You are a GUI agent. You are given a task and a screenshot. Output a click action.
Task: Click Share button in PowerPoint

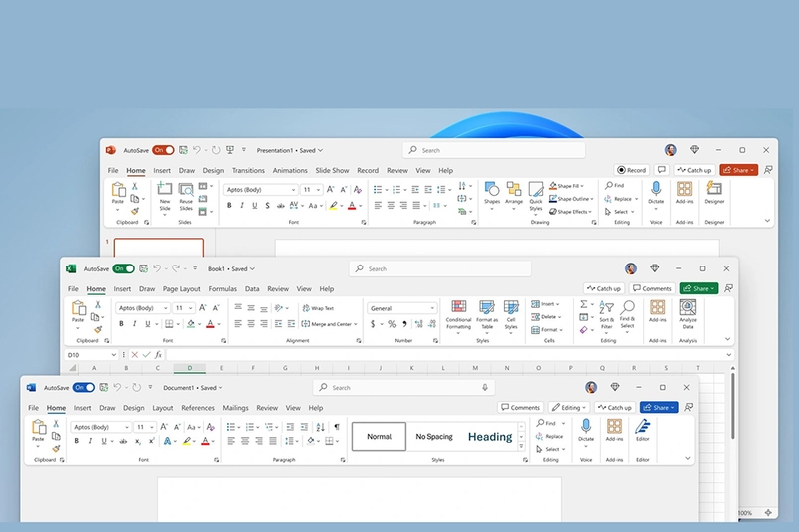pos(738,170)
